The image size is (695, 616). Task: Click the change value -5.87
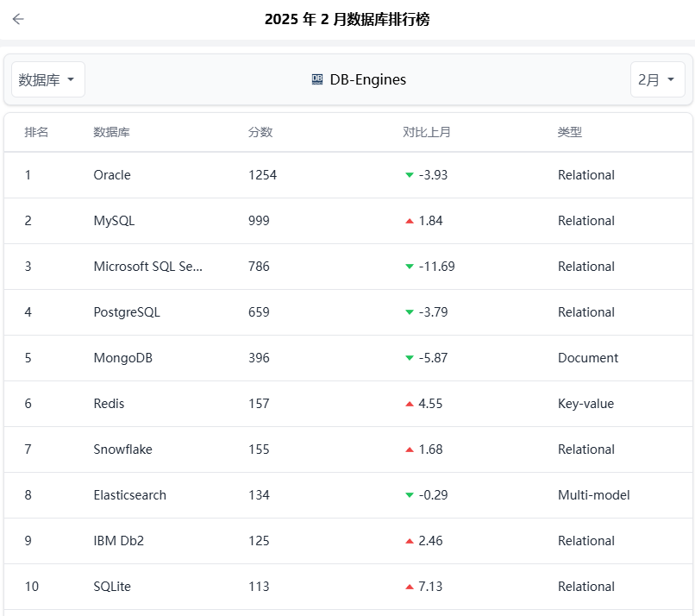[x=433, y=358]
